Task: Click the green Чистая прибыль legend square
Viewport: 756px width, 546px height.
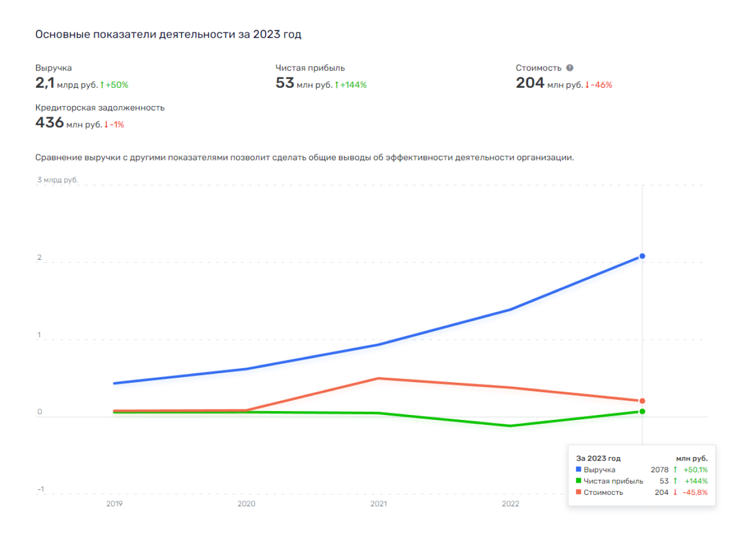Action: 579,481
